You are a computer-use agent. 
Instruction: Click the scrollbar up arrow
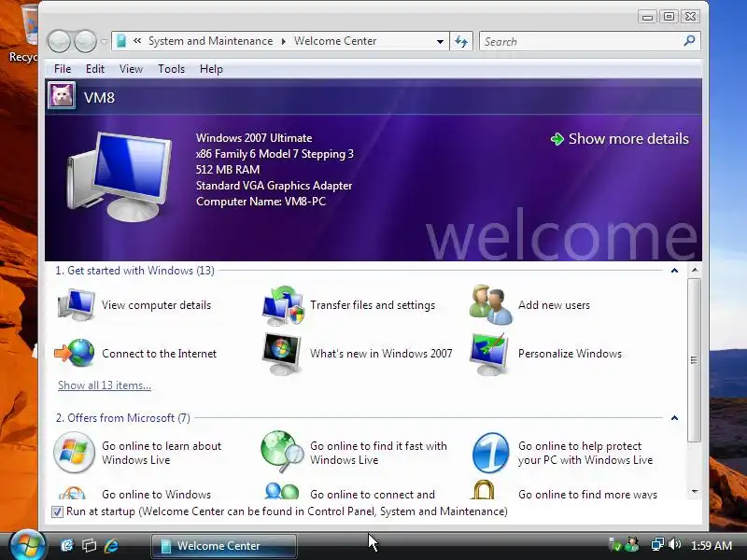pyautogui.click(x=695, y=270)
